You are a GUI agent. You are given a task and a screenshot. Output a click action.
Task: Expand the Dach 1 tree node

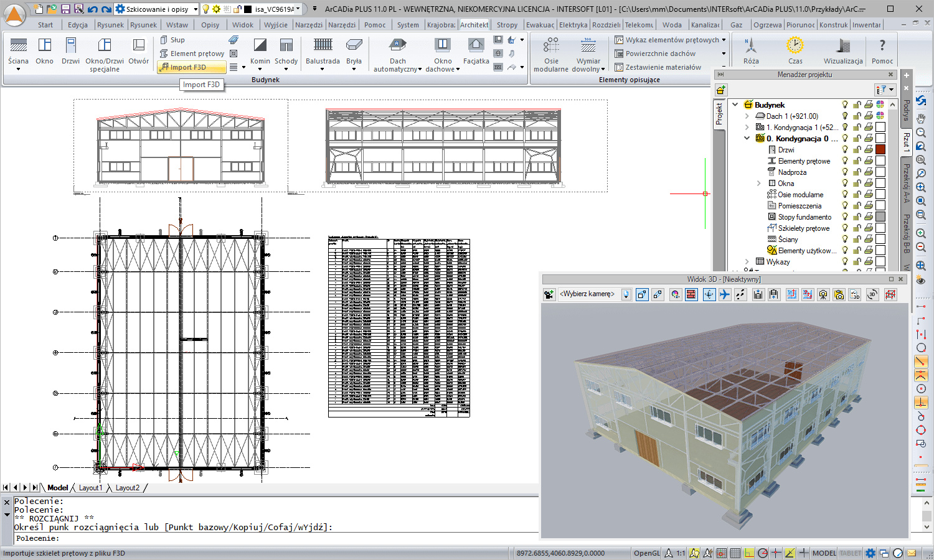pyautogui.click(x=747, y=116)
